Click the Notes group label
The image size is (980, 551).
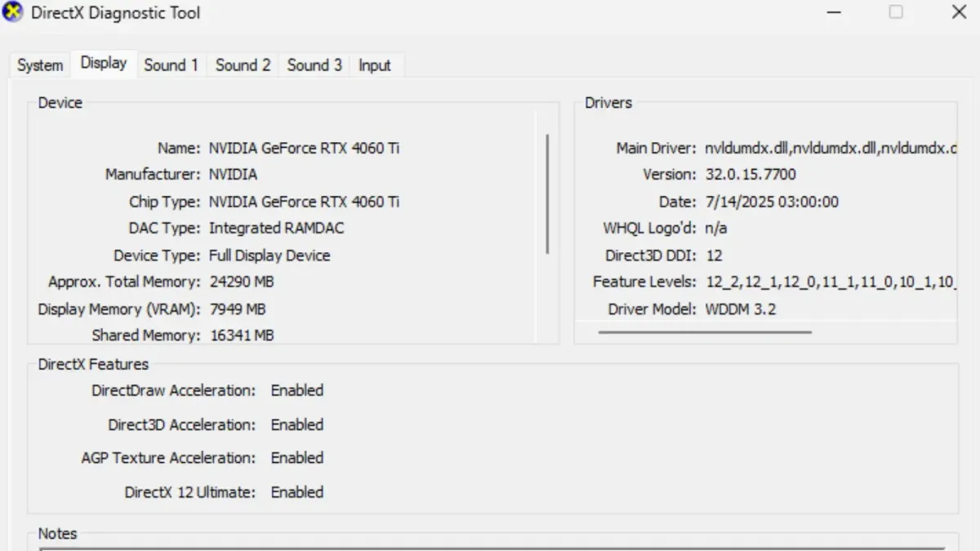click(x=57, y=534)
